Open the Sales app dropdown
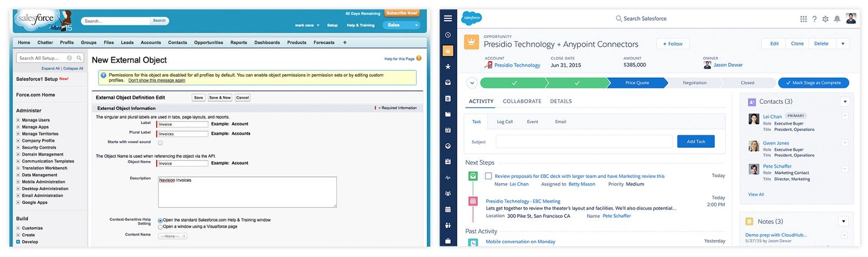 point(402,25)
